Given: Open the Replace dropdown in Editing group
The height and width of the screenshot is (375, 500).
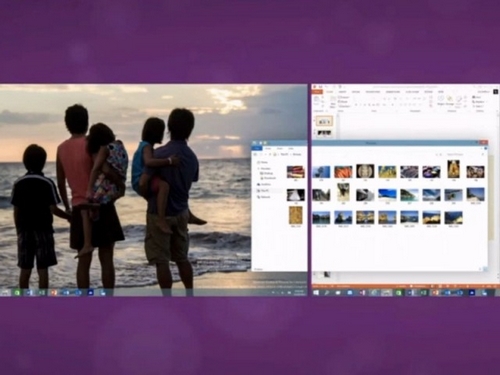Looking at the screenshot, I should pos(479,102).
